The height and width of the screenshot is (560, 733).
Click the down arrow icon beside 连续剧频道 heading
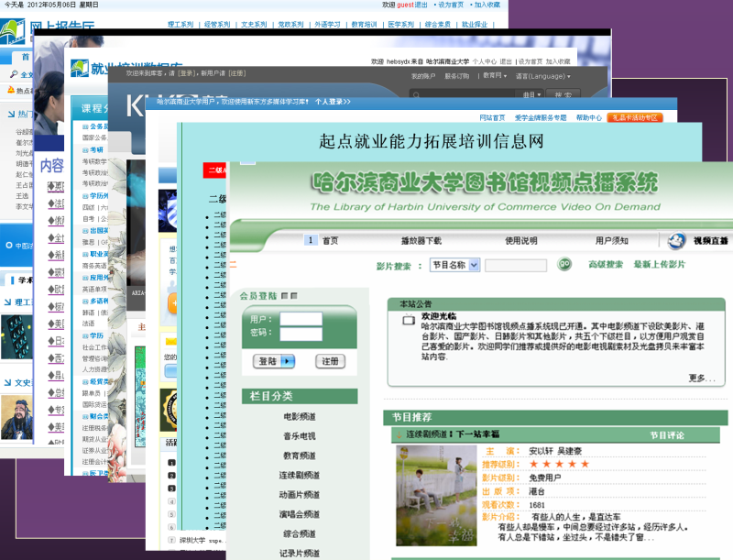point(399,434)
